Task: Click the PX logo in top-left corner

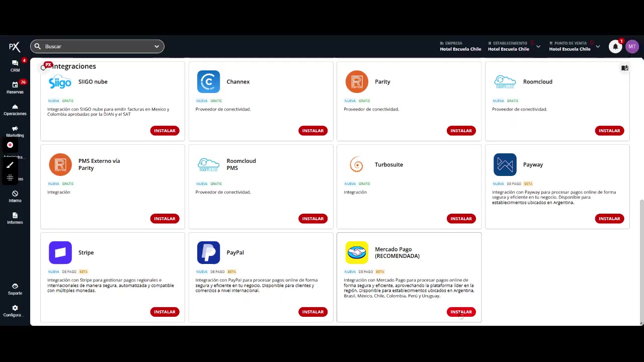Action: tap(15, 47)
